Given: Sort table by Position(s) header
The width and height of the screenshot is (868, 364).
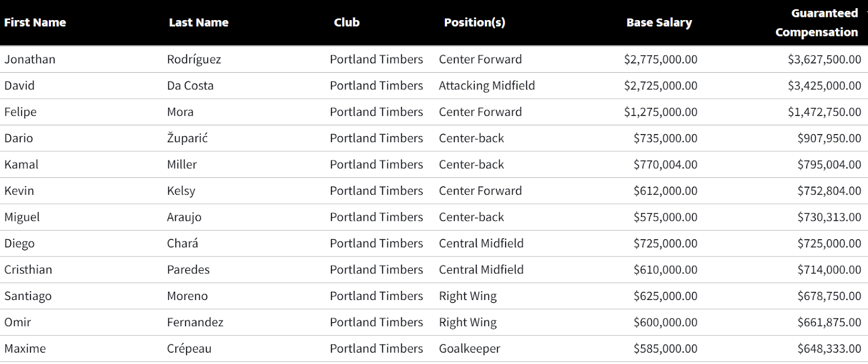Looking at the screenshot, I should (x=474, y=23).
